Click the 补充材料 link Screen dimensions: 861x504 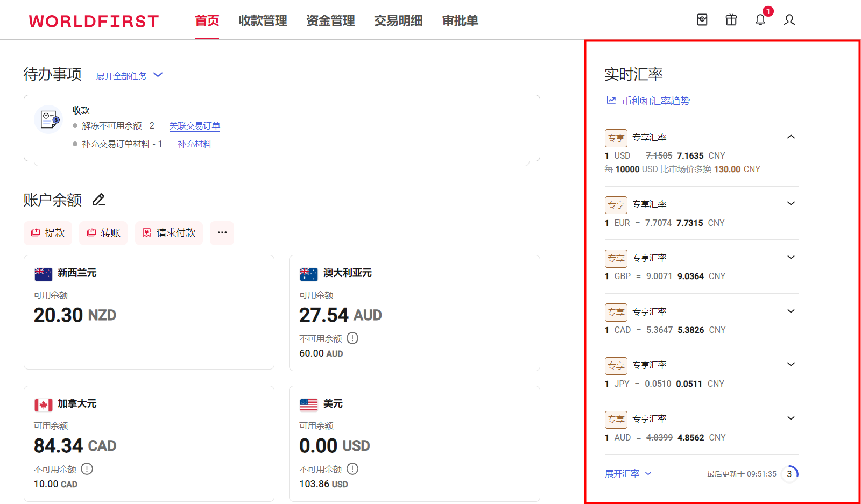[194, 144]
